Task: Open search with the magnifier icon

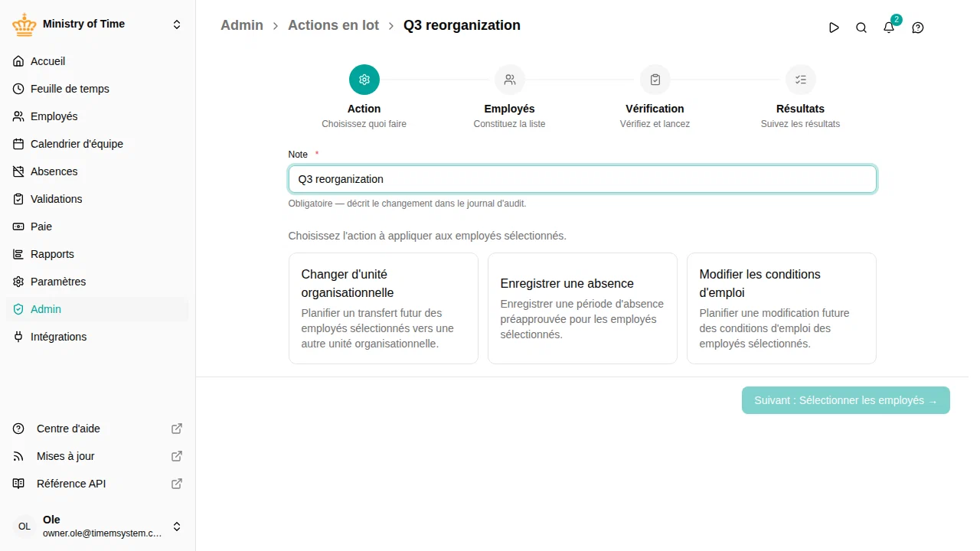Action: 861,28
